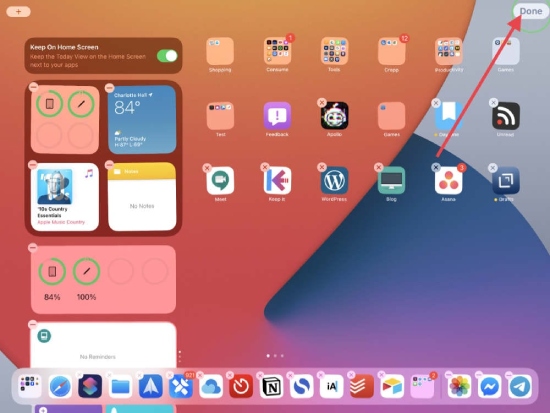Open the app folder at dock's left end
550x413 pixels.
[30, 386]
